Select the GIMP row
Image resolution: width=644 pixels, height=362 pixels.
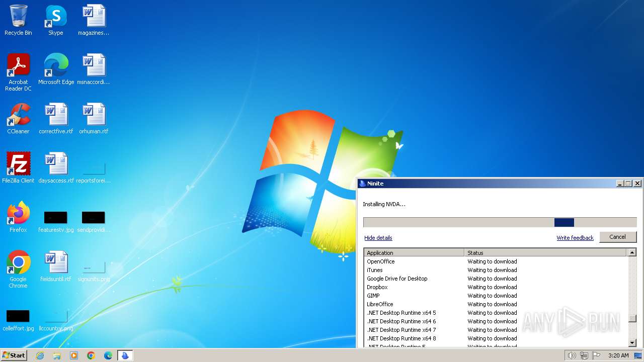[x=496, y=296]
